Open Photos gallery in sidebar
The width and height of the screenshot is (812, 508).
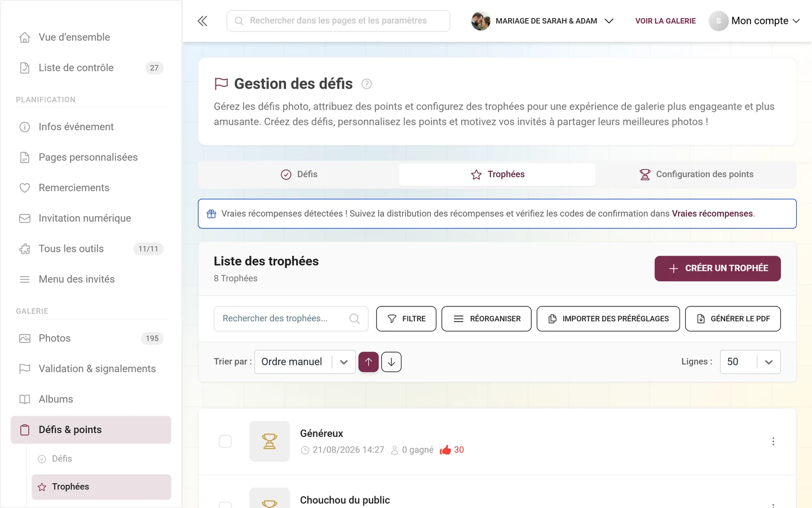91,339
